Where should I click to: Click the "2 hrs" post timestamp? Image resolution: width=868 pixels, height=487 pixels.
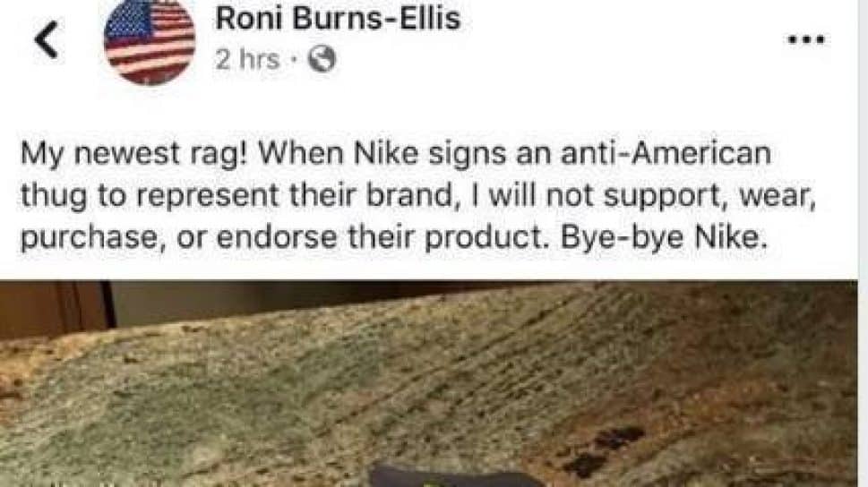pyautogui.click(x=247, y=59)
